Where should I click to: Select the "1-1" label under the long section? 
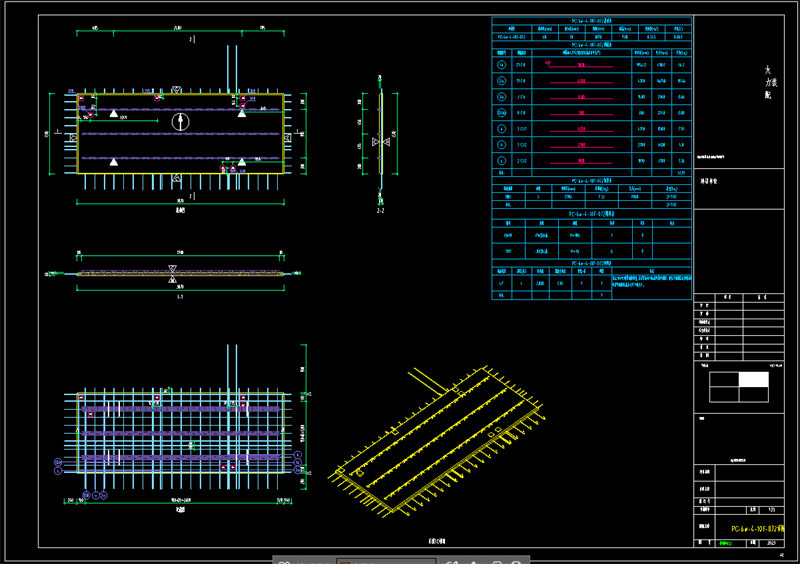tap(180, 297)
